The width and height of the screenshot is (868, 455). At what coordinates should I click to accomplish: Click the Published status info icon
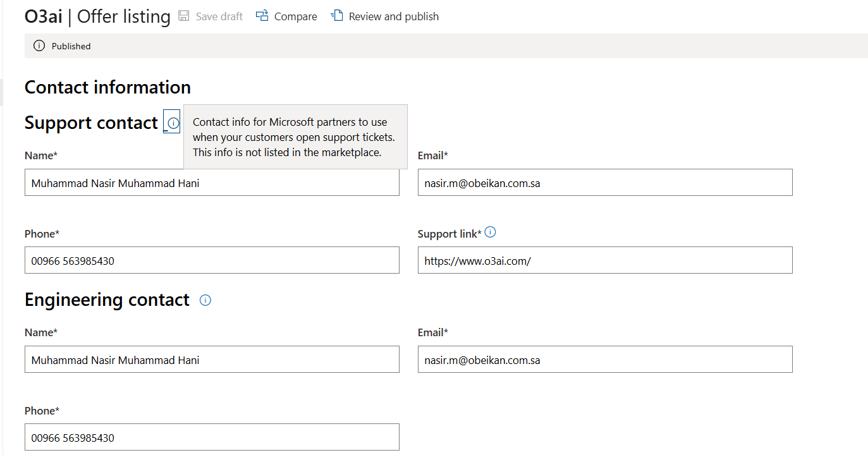pyautogui.click(x=39, y=45)
